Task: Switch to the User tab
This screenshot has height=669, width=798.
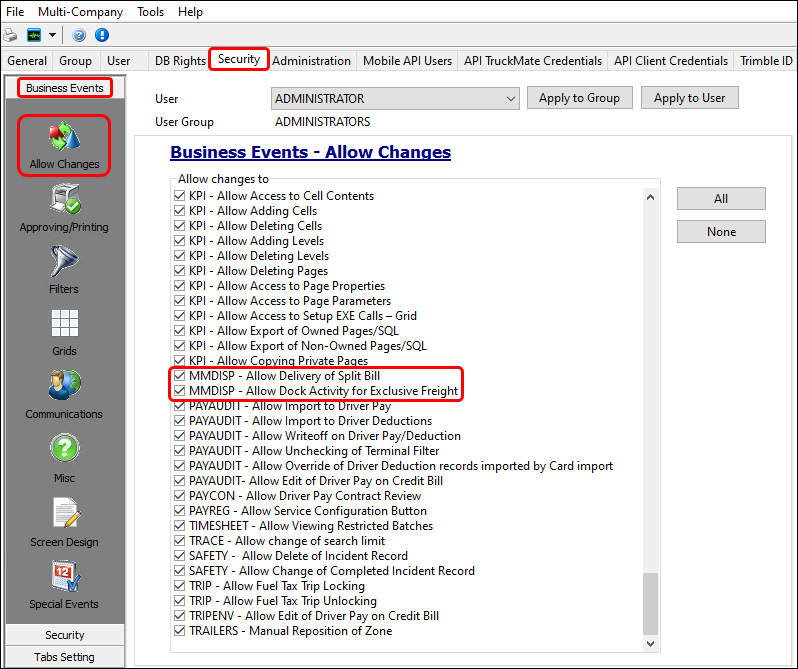Action: (119, 61)
